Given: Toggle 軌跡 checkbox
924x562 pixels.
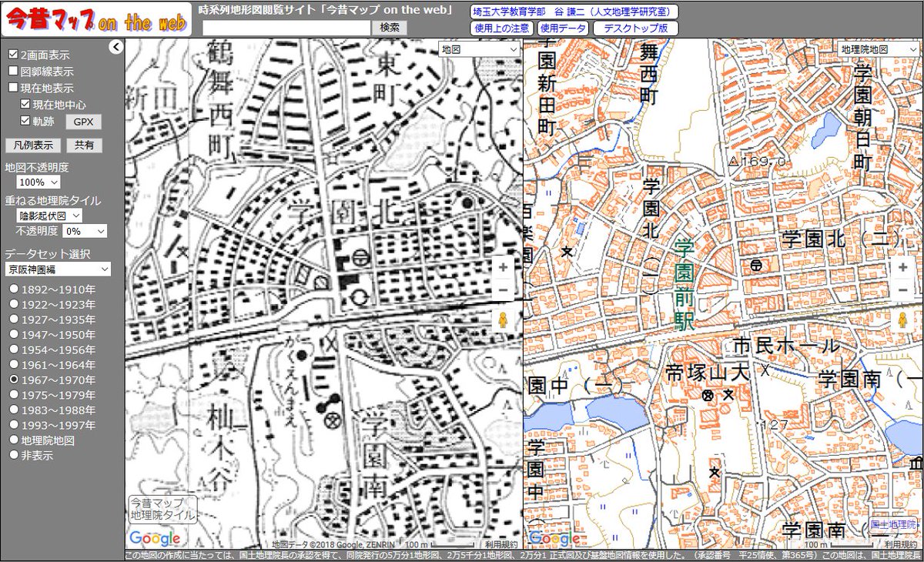Looking at the screenshot, I should [25, 121].
